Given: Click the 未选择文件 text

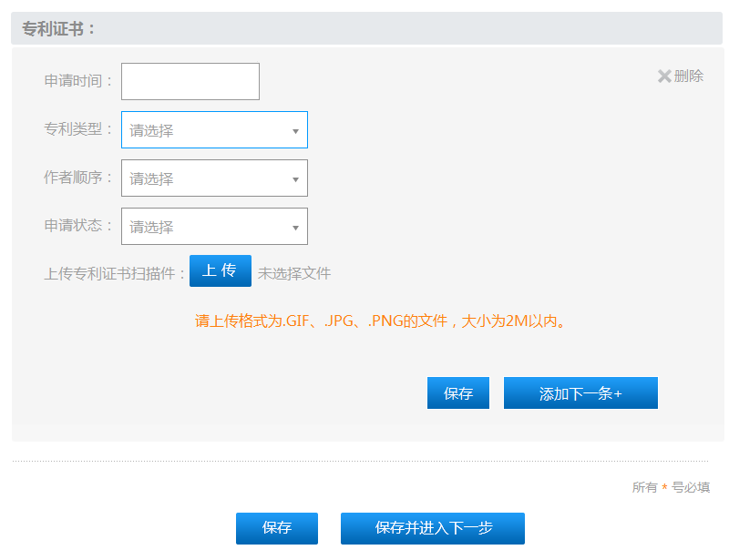Looking at the screenshot, I should pyautogui.click(x=294, y=273).
